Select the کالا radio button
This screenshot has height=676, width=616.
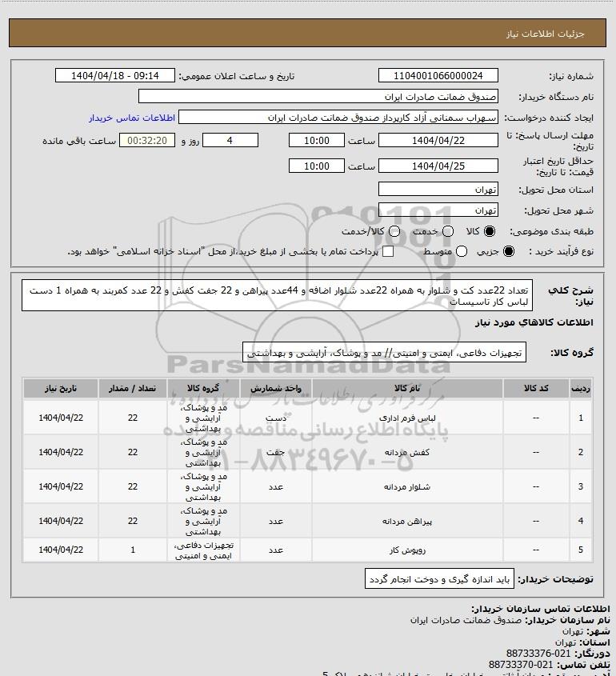[x=490, y=231]
